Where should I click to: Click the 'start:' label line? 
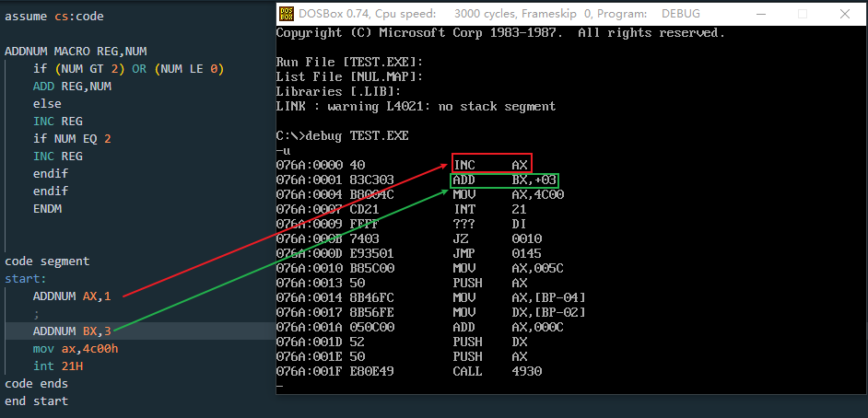click(26, 278)
